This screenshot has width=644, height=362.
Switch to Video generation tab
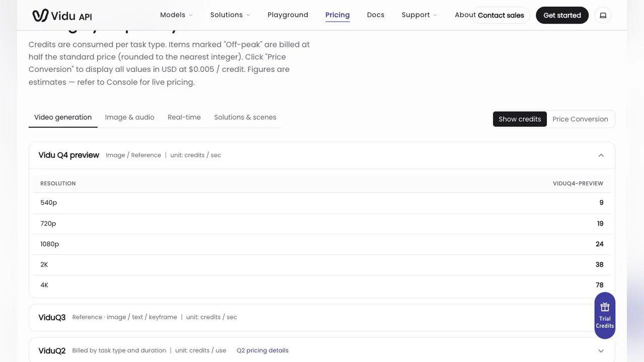(x=63, y=117)
